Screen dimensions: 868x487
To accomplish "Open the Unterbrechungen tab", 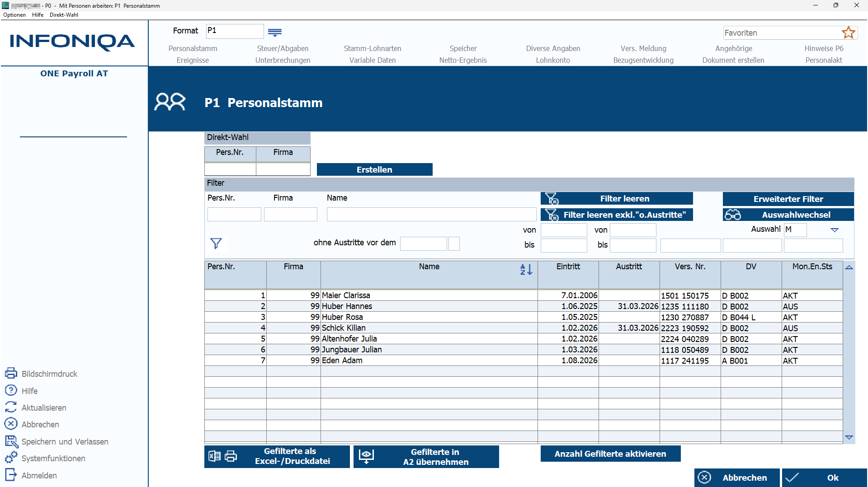I will click(x=283, y=60).
